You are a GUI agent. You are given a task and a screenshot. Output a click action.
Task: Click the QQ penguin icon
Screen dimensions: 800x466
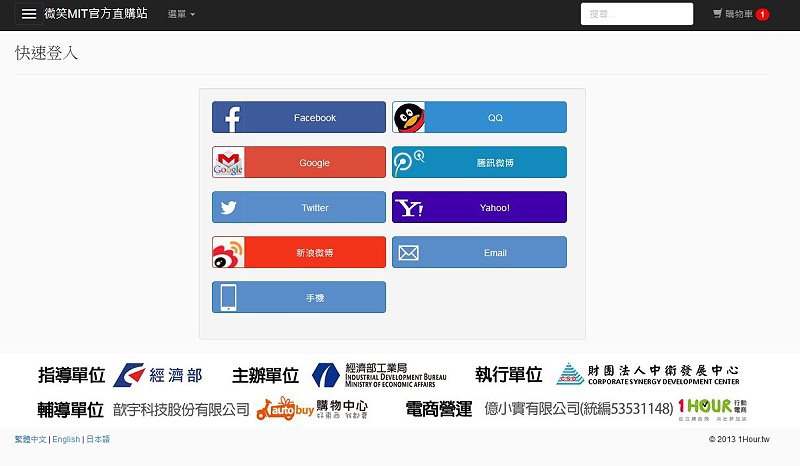[409, 117]
